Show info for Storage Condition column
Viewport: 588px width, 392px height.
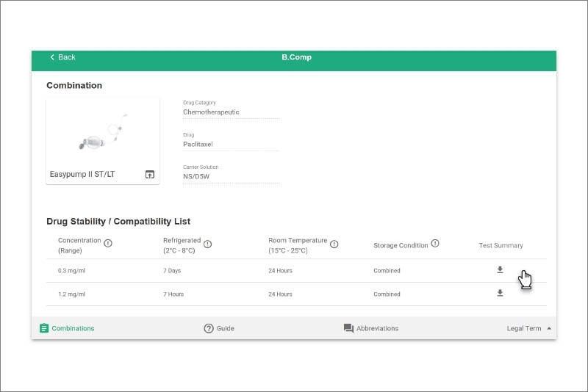click(435, 244)
